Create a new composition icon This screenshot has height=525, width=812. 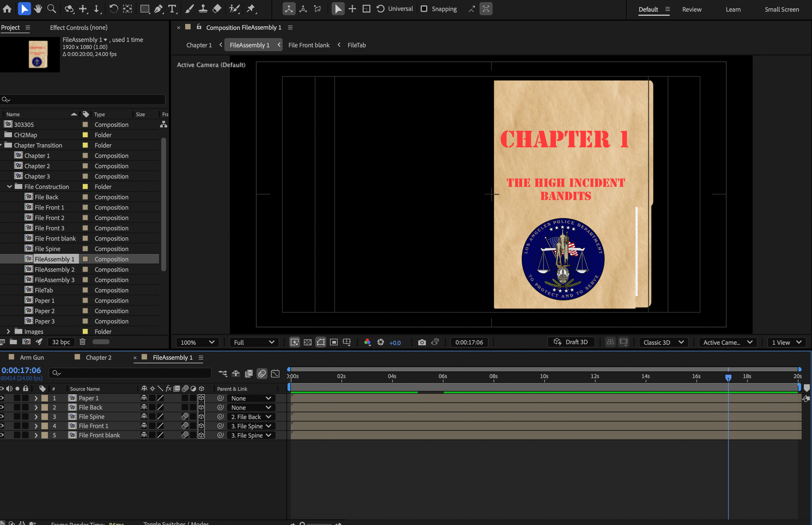coord(26,341)
